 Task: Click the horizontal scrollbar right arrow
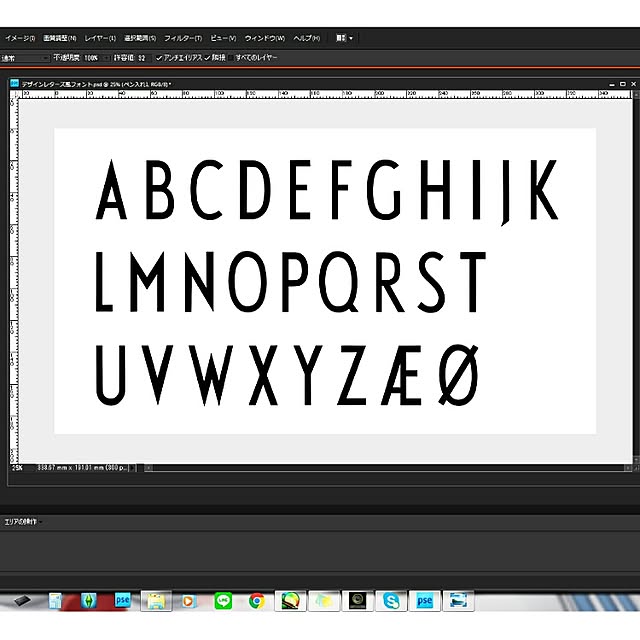pos(628,468)
